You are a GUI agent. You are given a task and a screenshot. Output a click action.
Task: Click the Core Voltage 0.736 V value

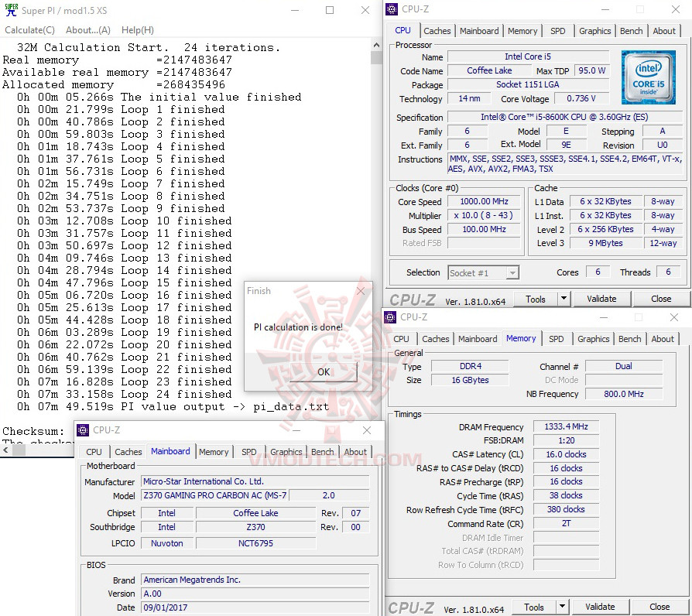click(581, 98)
